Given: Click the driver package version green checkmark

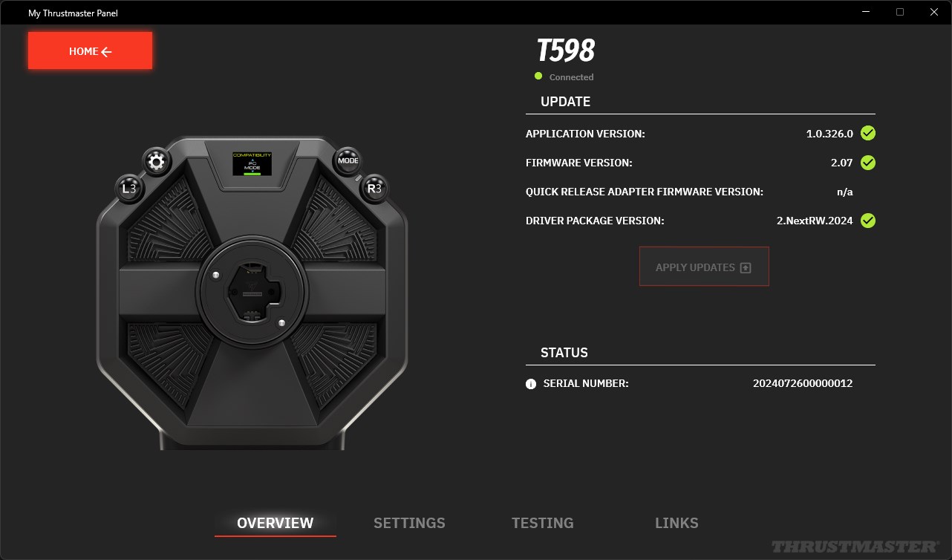Looking at the screenshot, I should pos(867,221).
